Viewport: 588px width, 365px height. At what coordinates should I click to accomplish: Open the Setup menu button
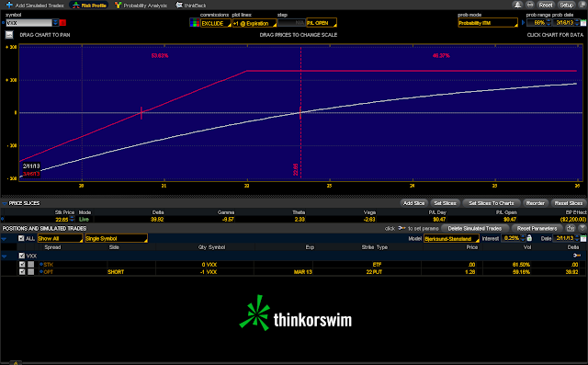(566, 5)
